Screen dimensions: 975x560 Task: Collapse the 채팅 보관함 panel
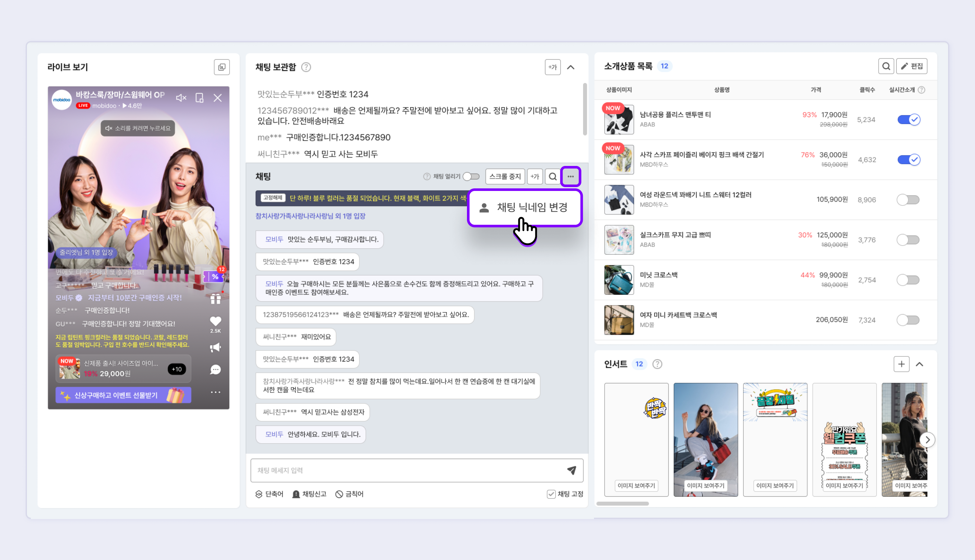tap(571, 67)
